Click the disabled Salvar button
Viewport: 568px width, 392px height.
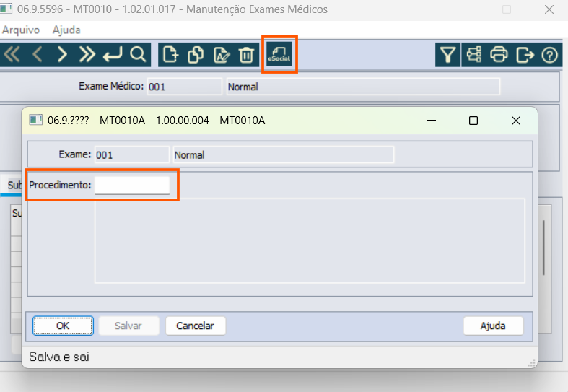(x=128, y=326)
